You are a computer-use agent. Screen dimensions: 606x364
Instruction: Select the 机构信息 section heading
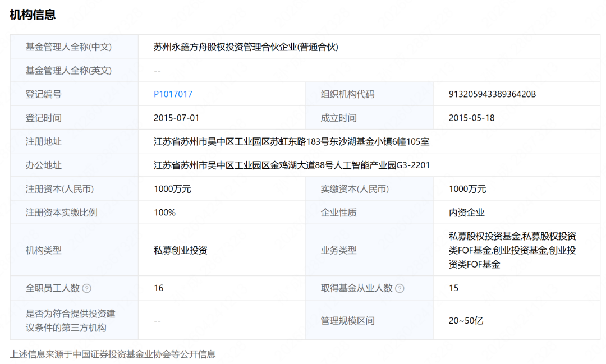click(x=33, y=15)
